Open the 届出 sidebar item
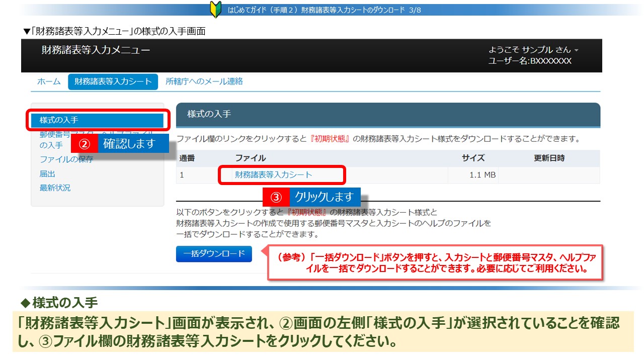Viewport: 644px width, 362px height. 47,174
